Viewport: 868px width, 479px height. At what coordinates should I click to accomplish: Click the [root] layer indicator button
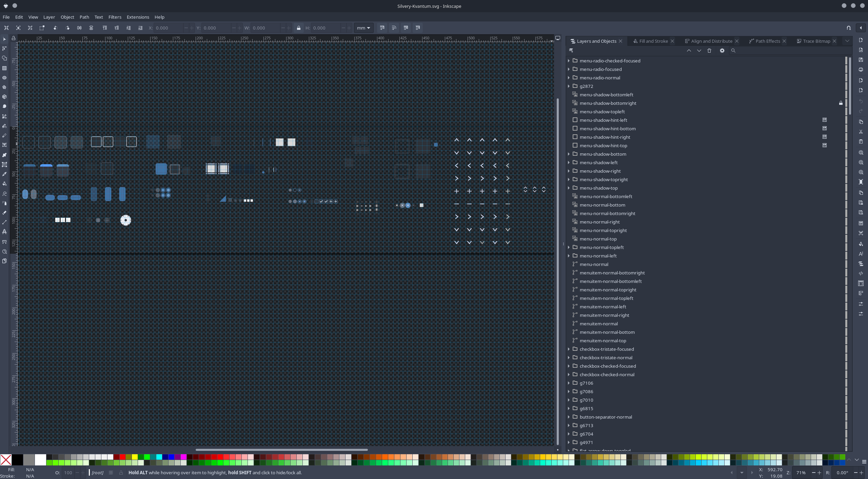click(97, 473)
